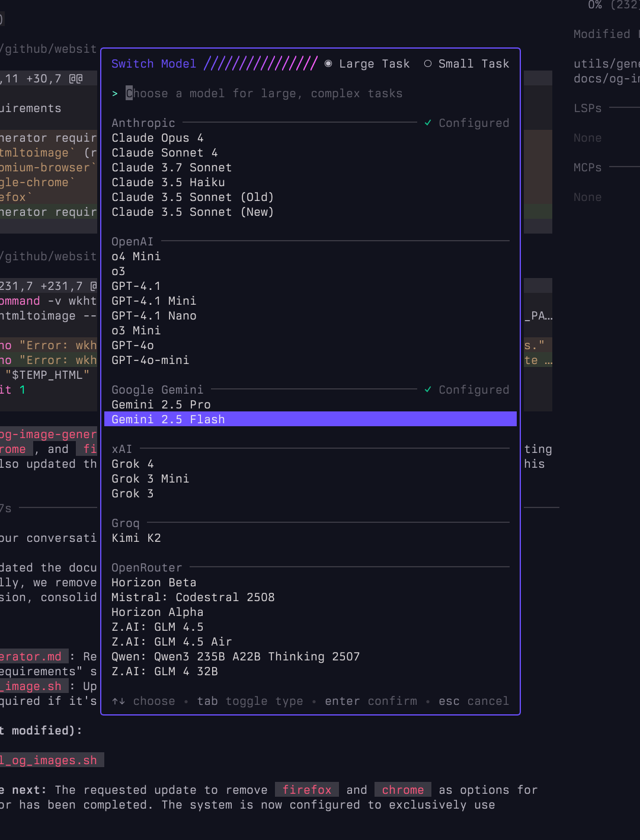This screenshot has height=840, width=640.
Task: Select Grok 3 Mini model
Action: tap(151, 479)
